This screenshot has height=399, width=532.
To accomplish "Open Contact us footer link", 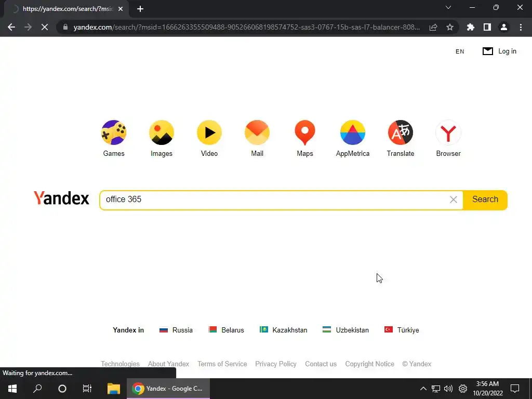I will pos(321,364).
